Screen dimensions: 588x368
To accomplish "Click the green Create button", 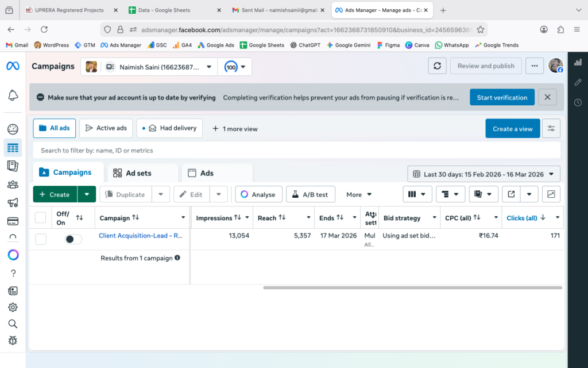I will (55, 194).
